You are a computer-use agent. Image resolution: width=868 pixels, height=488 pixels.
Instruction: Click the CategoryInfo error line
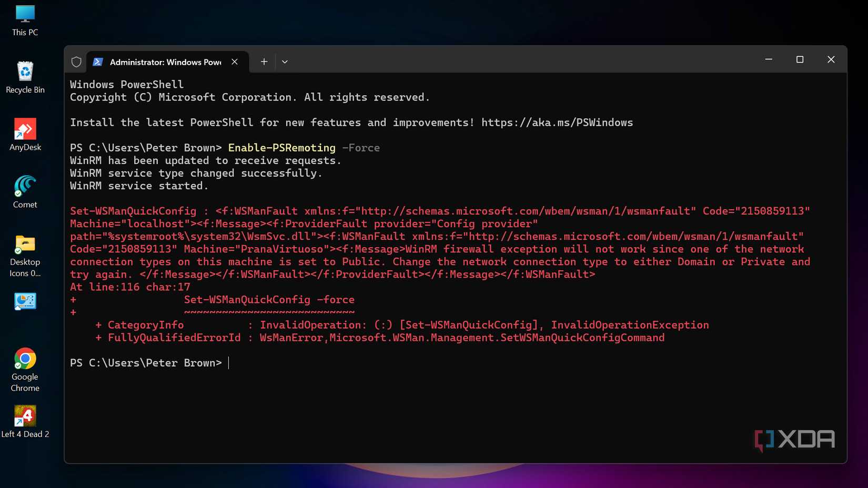402,325
